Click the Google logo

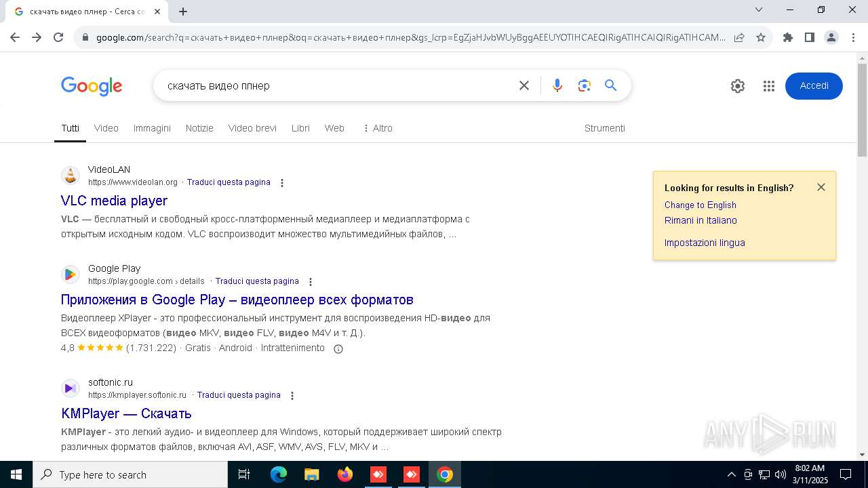(x=92, y=86)
